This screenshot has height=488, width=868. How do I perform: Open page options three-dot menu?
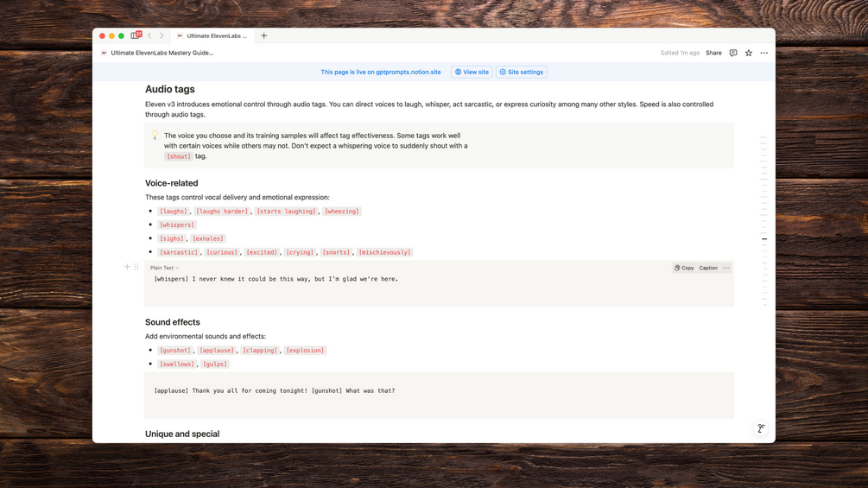tap(764, 53)
